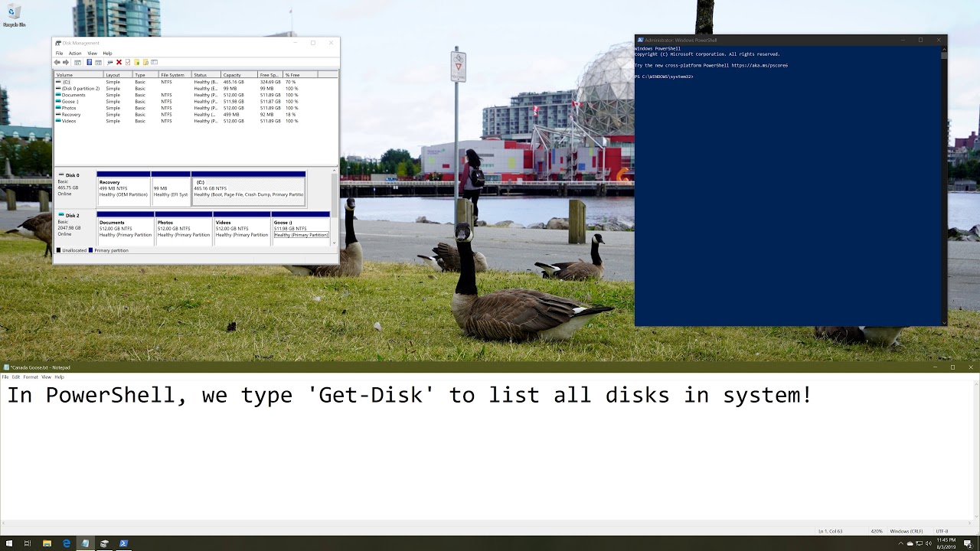The image size is (980, 551).
Task: Open the File menu in Disk Management
Action: [59, 54]
